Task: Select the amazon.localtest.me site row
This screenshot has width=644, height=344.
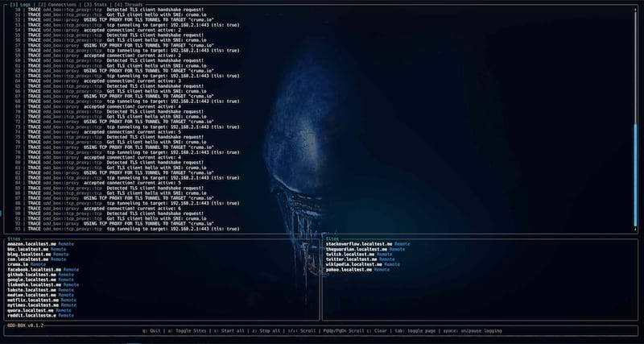Action: click(40, 244)
